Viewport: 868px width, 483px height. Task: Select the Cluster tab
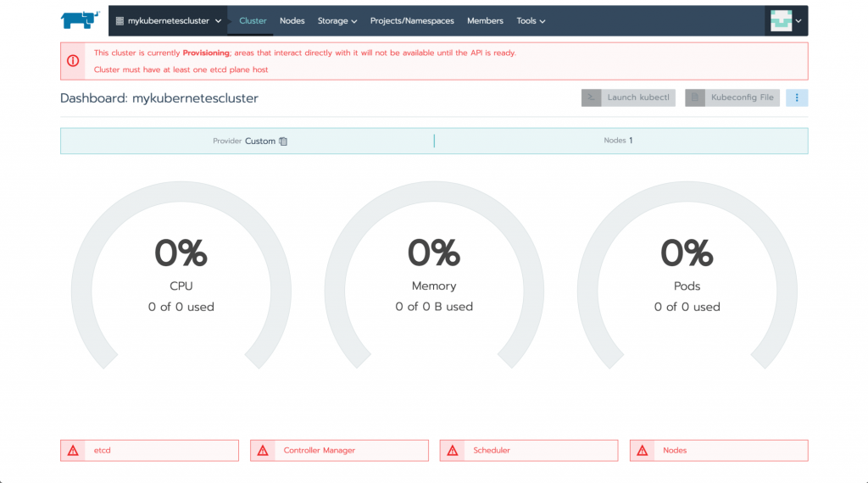pos(253,21)
